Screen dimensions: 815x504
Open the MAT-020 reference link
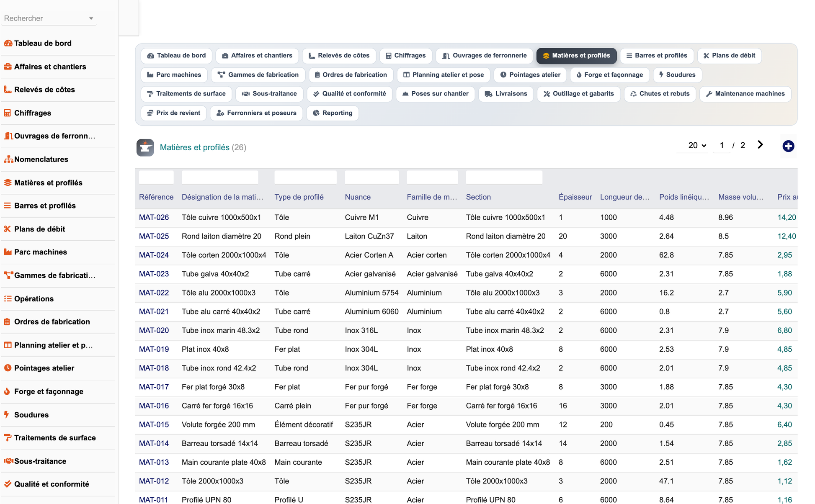click(x=154, y=331)
